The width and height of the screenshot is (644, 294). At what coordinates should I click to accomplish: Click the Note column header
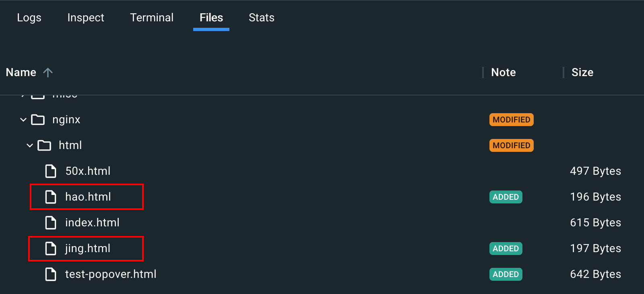click(x=504, y=72)
